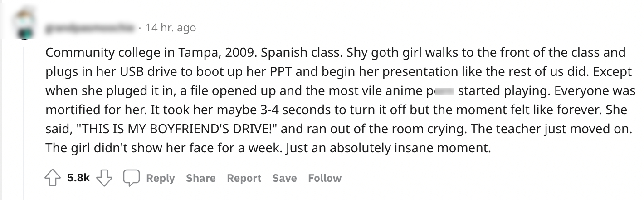Follow this comment thread
644x200 pixels.
tap(325, 178)
